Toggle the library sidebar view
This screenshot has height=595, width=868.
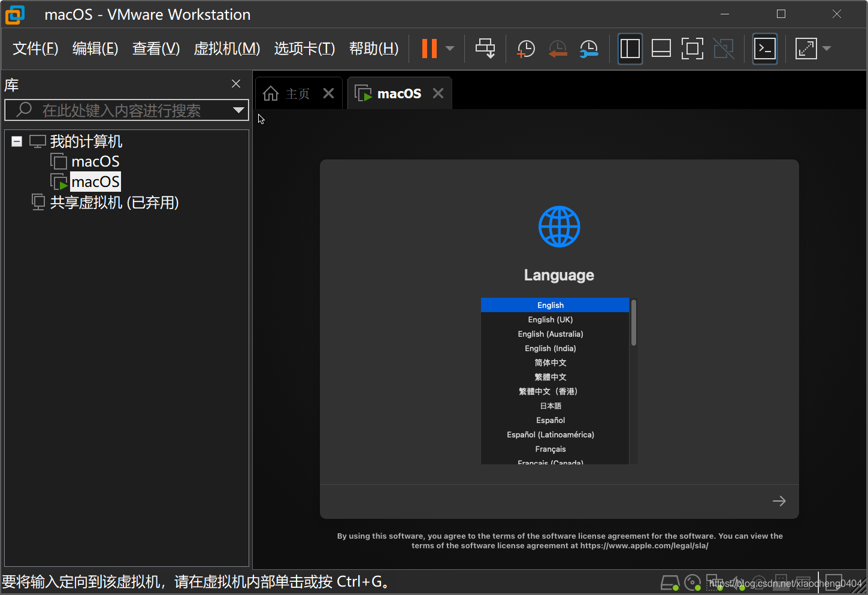(x=630, y=49)
